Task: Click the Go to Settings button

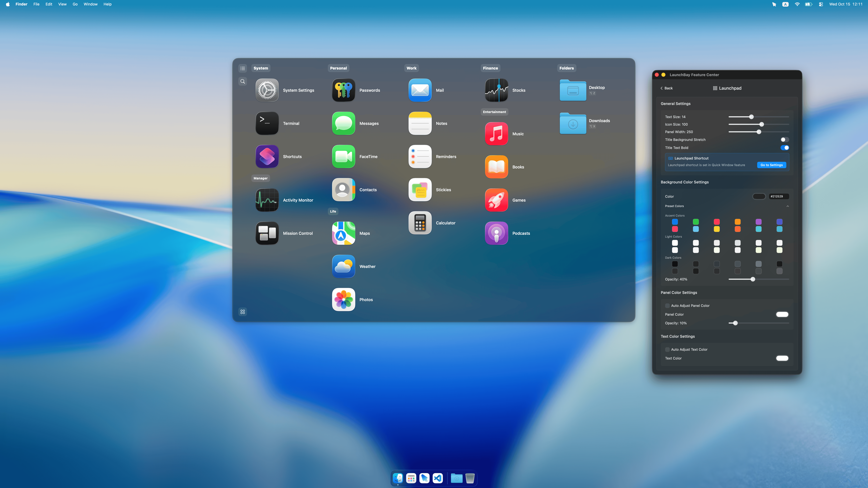Action: tap(771, 165)
